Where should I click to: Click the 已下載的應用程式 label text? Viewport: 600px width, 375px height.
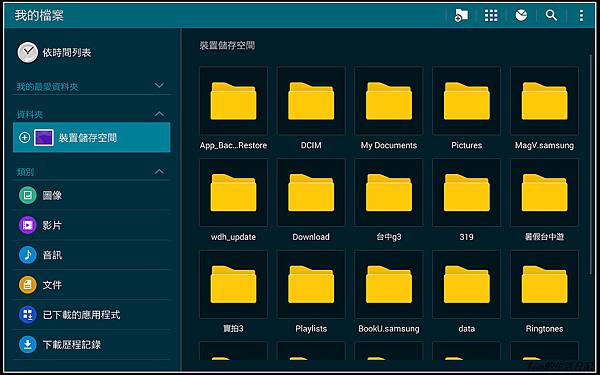pyautogui.click(x=82, y=315)
